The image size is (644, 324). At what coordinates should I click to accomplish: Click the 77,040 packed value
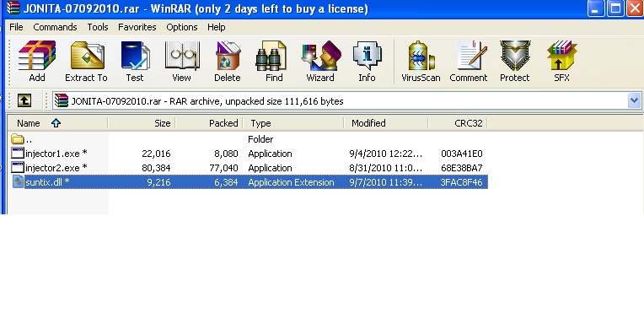[x=223, y=168]
